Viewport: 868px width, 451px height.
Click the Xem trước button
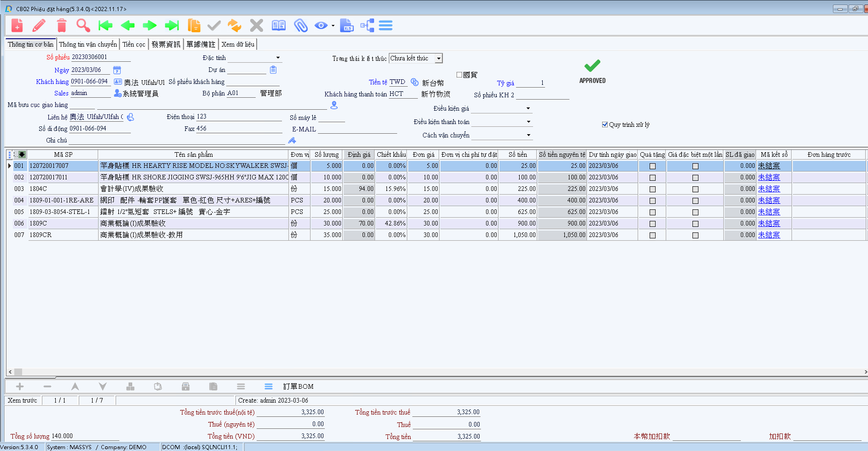point(23,400)
